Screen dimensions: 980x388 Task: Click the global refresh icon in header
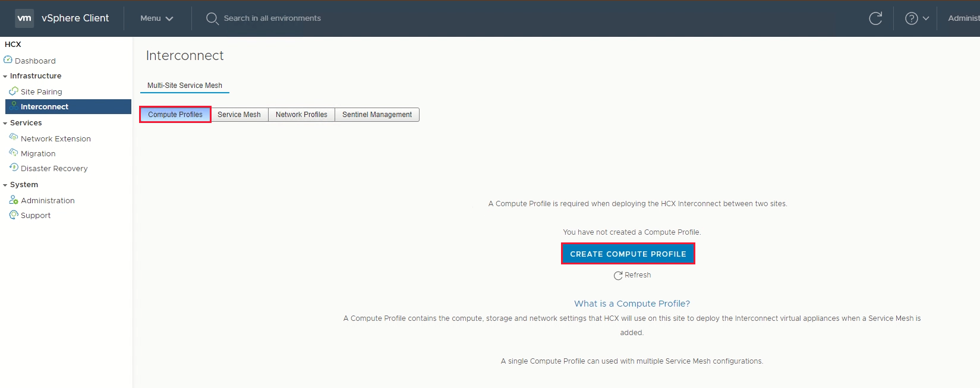[x=875, y=18]
